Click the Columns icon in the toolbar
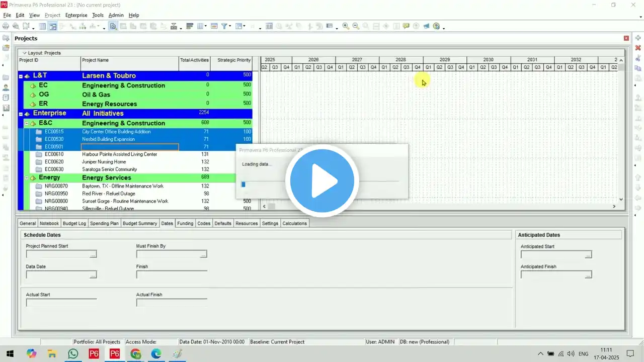The height and width of the screenshot is (362, 644). pyautogui.click(x=201, y=26)
